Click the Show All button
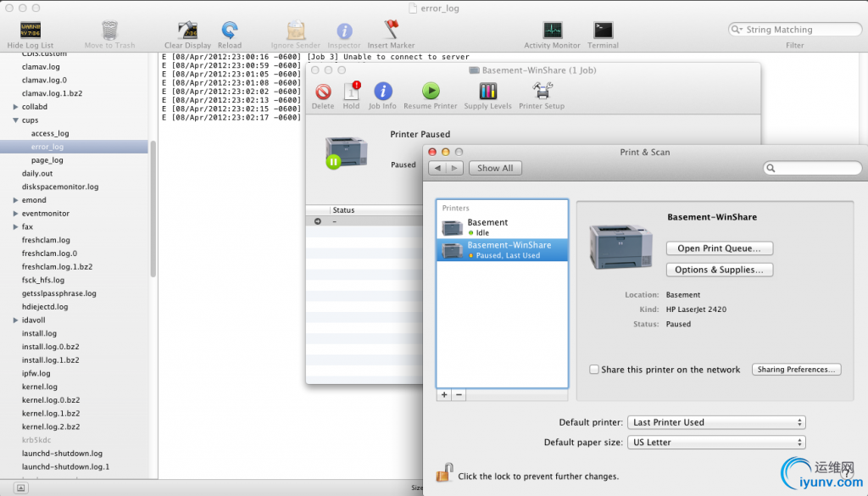Image resolution: width=868 pixels, height=496 pixels. coord(495,168)
